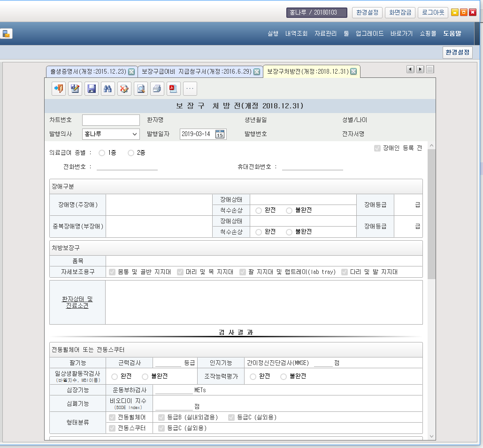Open the 자료관리 menu
This screenshot has height=448, width=483.
click(x=325, y=34)
